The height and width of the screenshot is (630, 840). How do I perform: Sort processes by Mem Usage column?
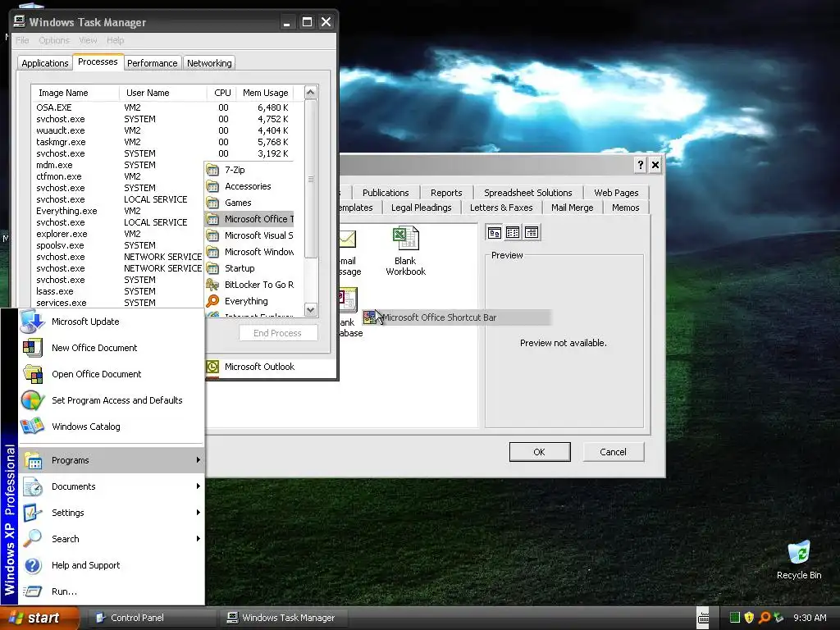click(x=265, y=93)
